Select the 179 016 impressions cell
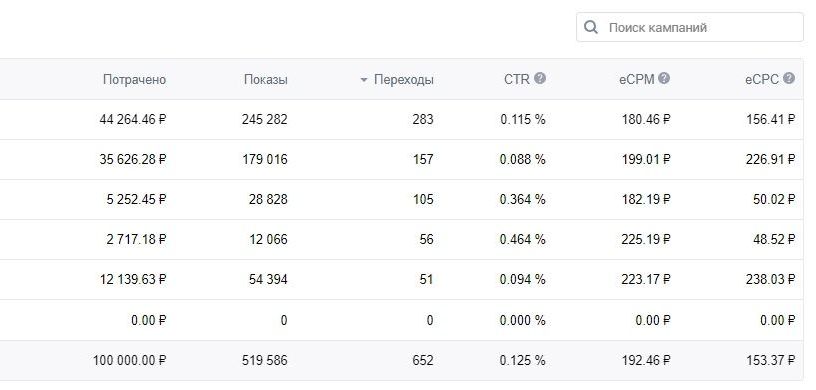This screenshot has width=816, height=390. pos(264,159)
